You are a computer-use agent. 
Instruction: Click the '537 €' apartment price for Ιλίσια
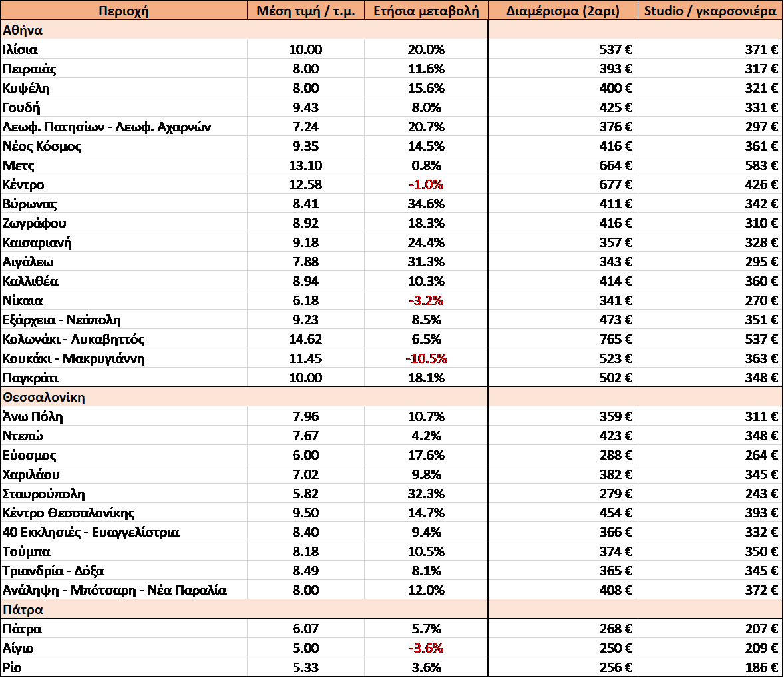tap(616, 49)
